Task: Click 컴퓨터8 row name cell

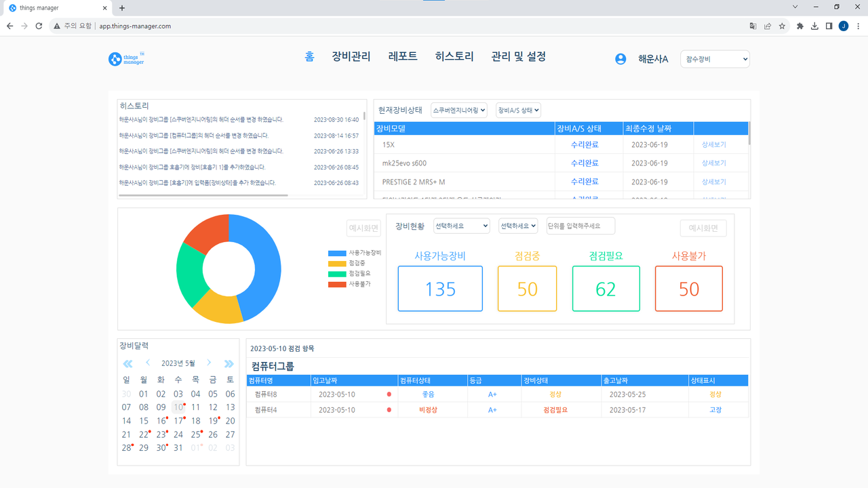Action: [x=279, y=394]
